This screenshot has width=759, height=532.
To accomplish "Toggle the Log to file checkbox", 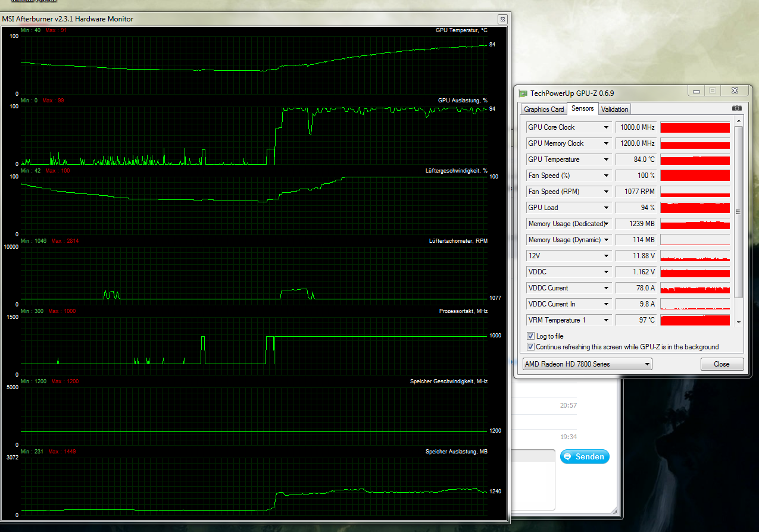I will [x=530, y=336].
